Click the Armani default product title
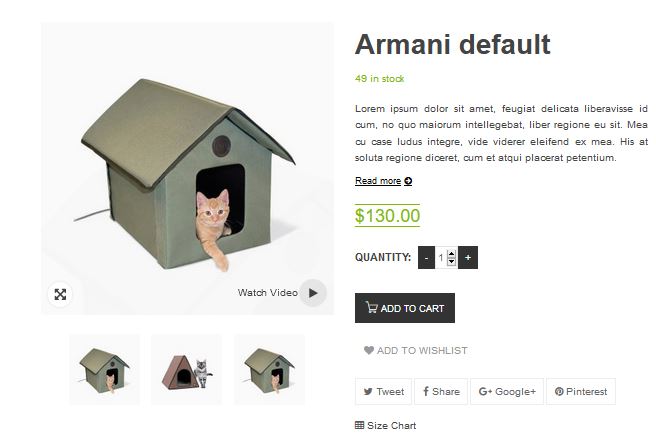The image size is (656, 440). tap(453, 44)
